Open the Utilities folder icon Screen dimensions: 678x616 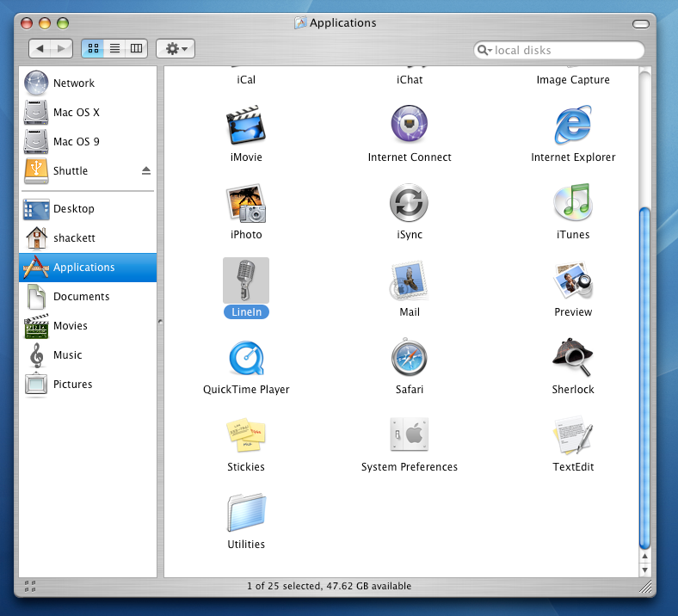[x=245, y=513]
